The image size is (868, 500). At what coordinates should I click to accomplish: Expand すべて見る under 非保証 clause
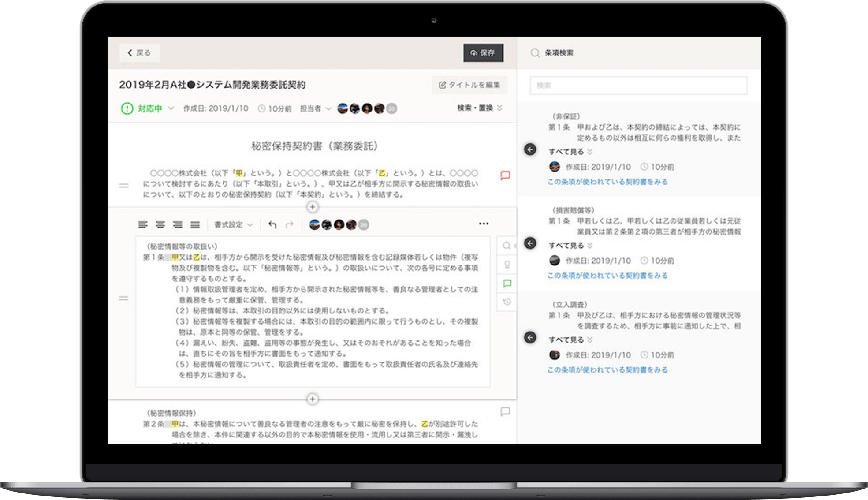570,152
